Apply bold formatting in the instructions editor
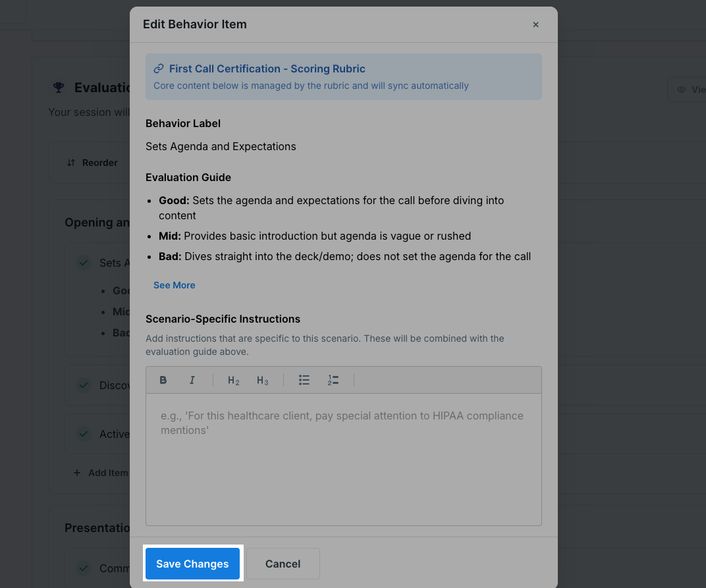The height and width of the screenshot is (588, 706). click(163, 380)
